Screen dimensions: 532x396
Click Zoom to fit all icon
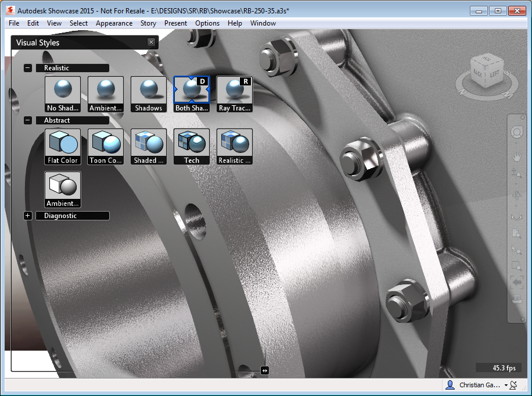516,233
